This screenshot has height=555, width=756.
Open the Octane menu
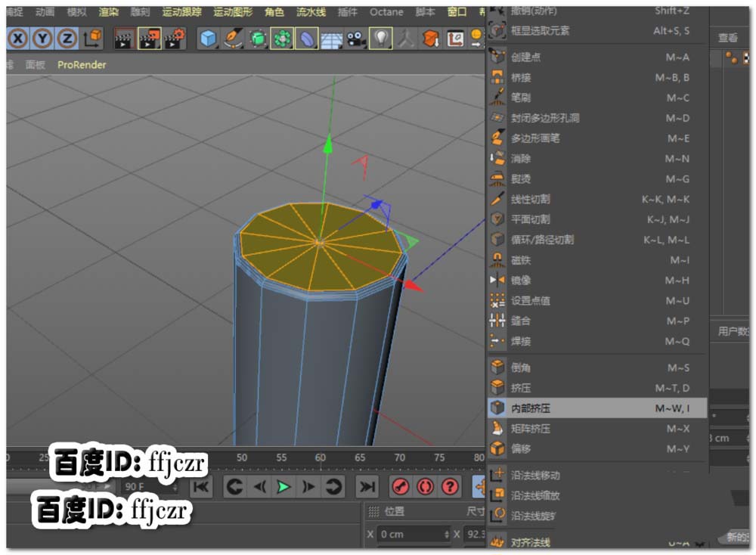(386, 11)
